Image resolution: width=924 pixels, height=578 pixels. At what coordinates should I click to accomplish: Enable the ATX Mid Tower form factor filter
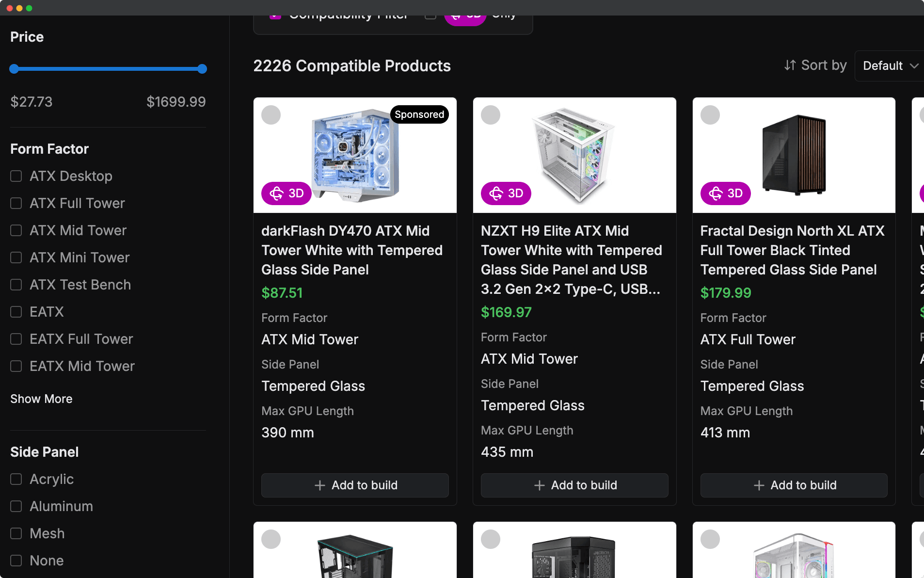(x=16, y=230)
